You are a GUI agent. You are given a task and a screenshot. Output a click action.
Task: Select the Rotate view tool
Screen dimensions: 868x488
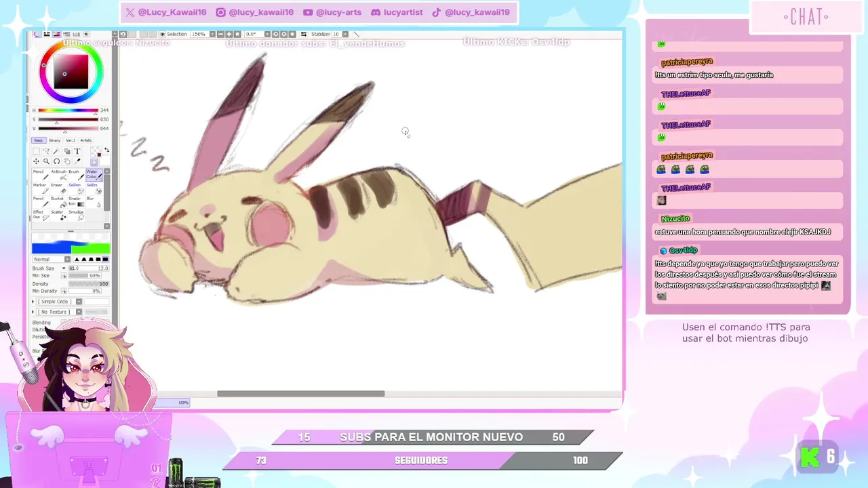[x=56, y=161]
